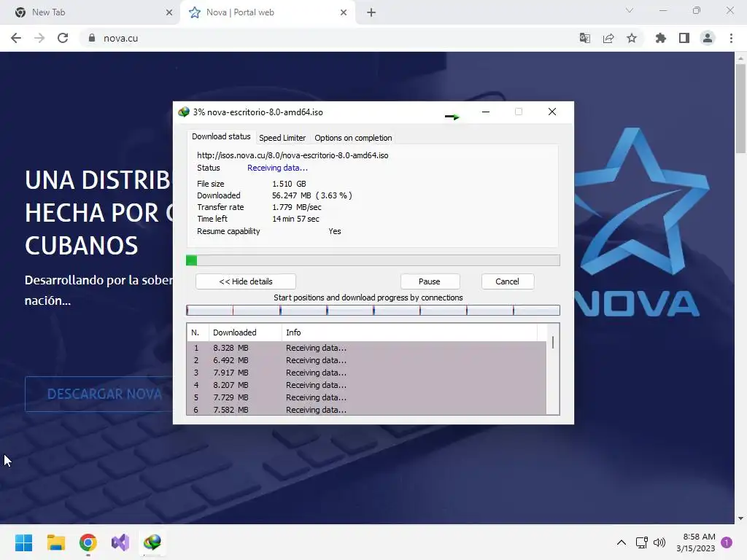Open the Windows Start menu
Screen dimensions: 747x560
pyautogui.click(x=23, y=542)
